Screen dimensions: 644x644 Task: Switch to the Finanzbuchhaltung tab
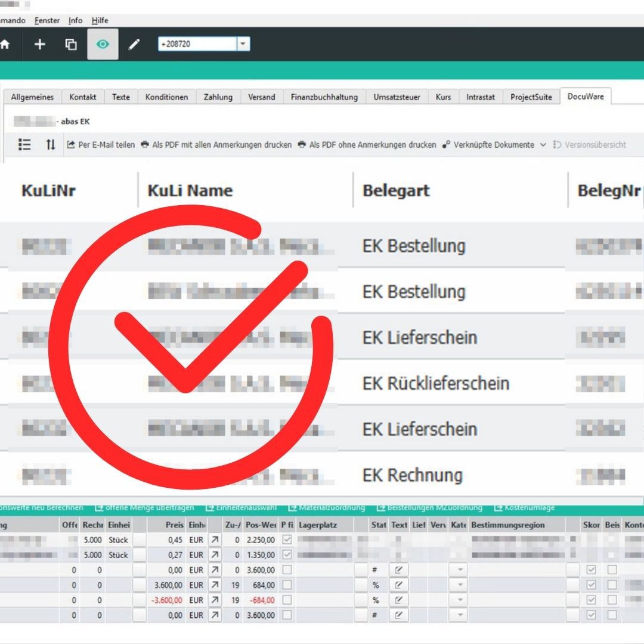click(x=324, y=97)
